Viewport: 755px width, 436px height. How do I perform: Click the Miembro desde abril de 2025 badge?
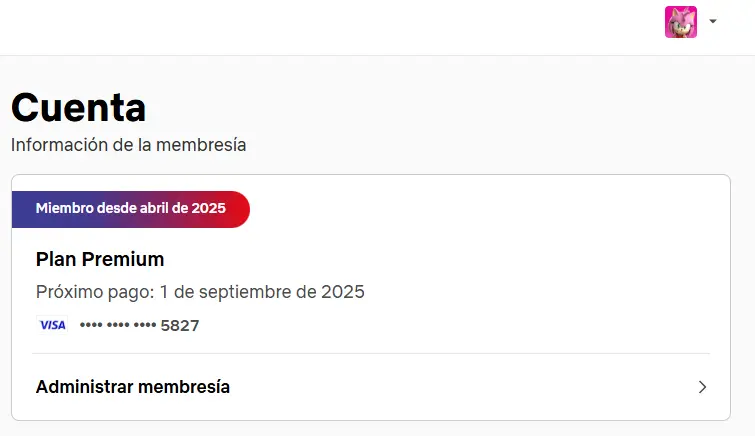click(x=130, y=209)
